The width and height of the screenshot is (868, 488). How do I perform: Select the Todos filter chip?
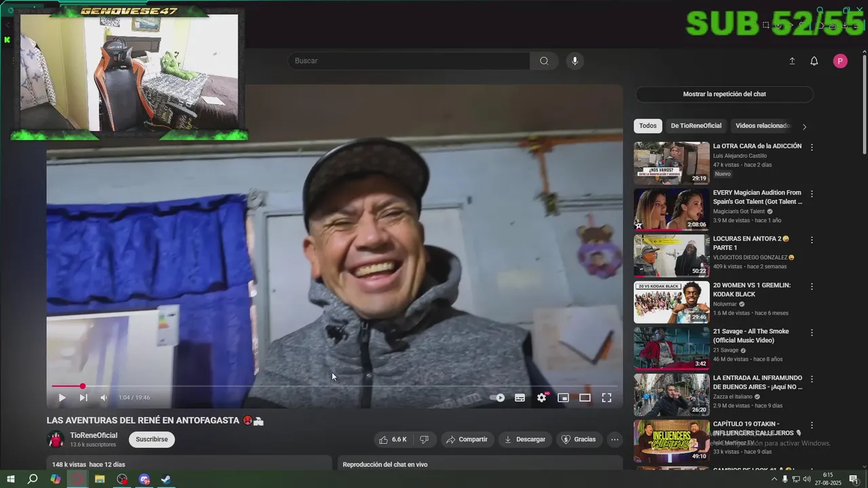point(648,126)
